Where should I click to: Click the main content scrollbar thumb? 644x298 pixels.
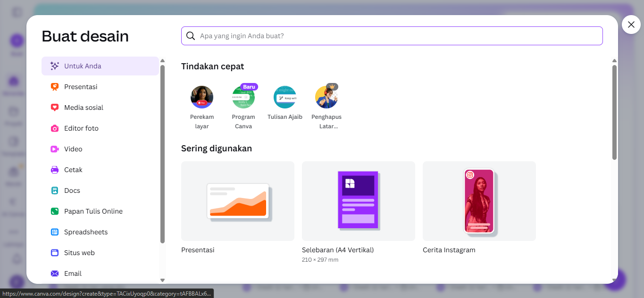point(614,112)
